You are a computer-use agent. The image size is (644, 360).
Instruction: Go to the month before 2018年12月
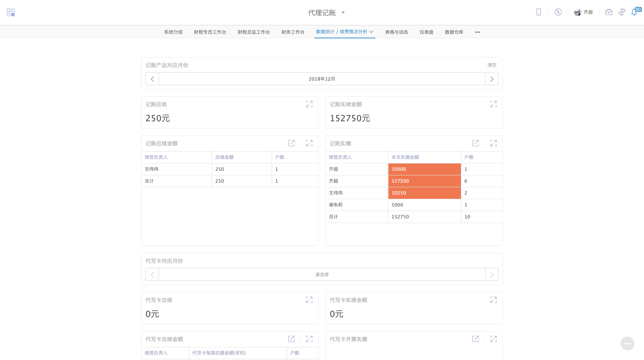click(x=152, y=79)
